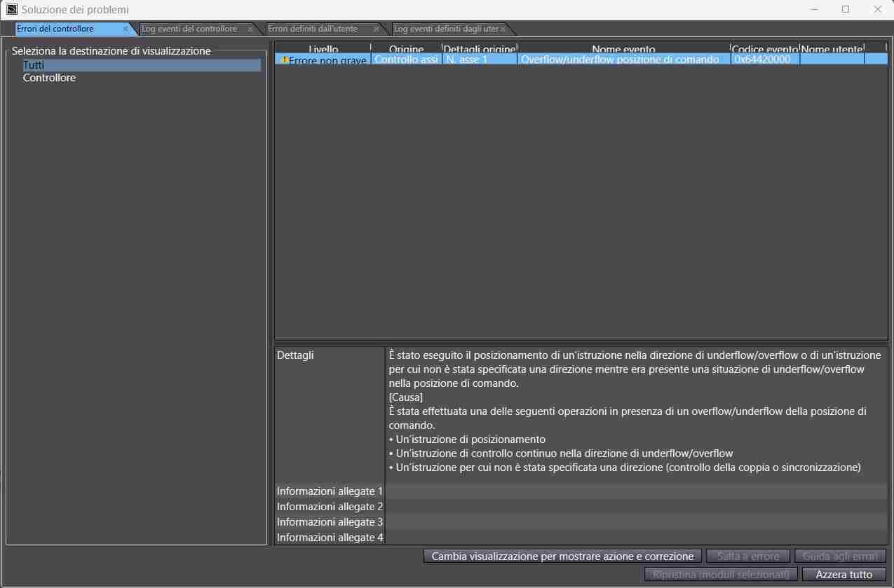Click the Informazioni allegate 4 row
Viewport: 894px width, 588px height.
(581, 538)
